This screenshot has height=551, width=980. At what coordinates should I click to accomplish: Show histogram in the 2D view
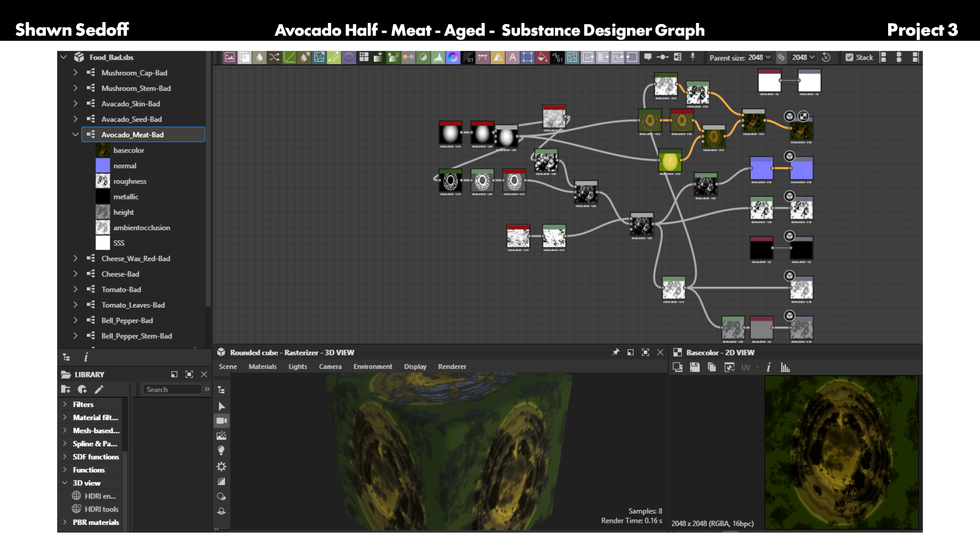pos(786,367)
